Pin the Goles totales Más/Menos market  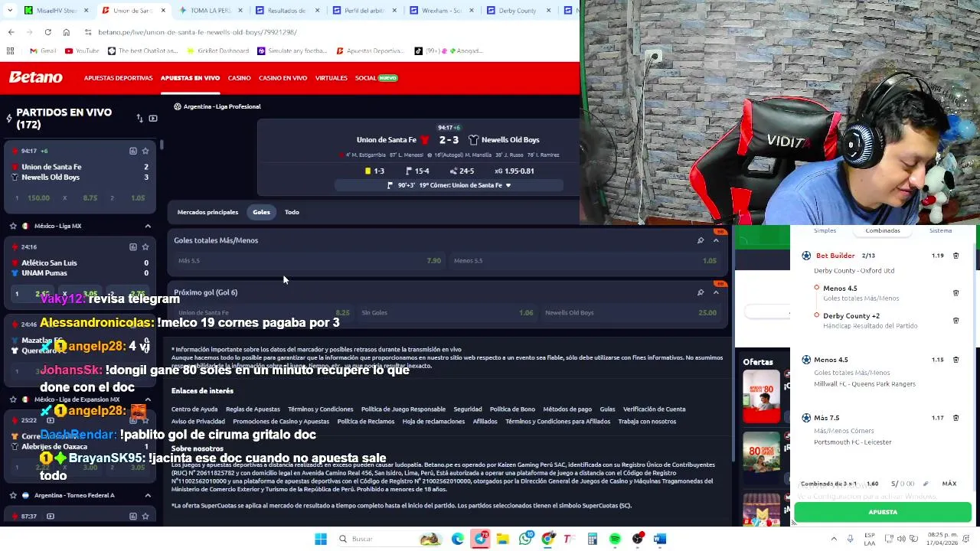(700, 240)
